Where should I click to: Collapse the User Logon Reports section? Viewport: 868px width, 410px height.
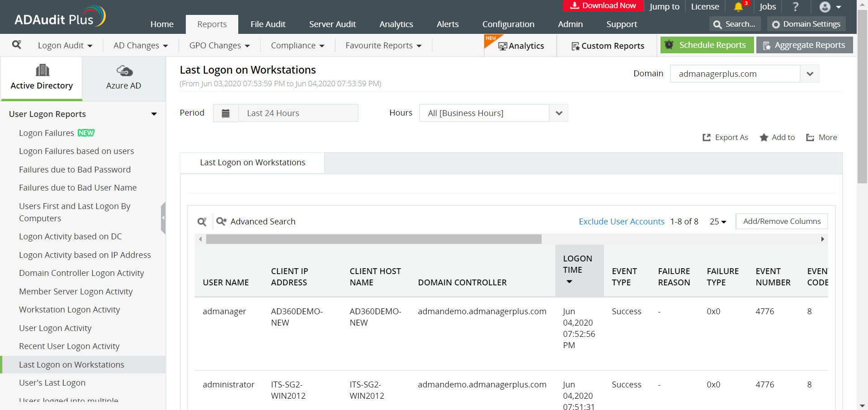point(154,114)
